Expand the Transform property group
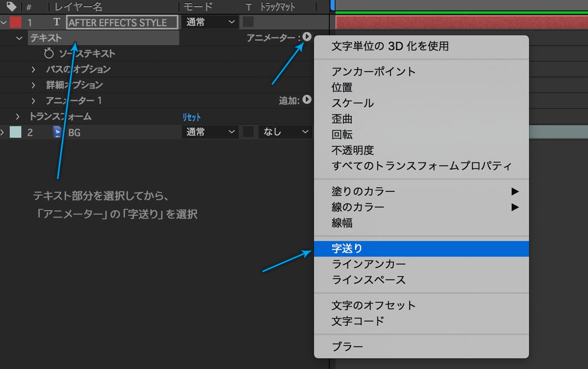This screenshot has width=588, height=369. pos(18,117)
